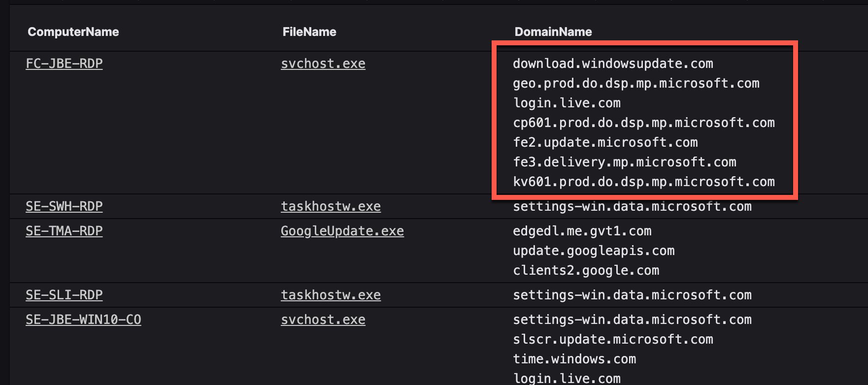Viewport: 868px width, 385px height.
Task: Click taskhostw.exe link for SE-SWH-RDP
Action: point(331,206)
